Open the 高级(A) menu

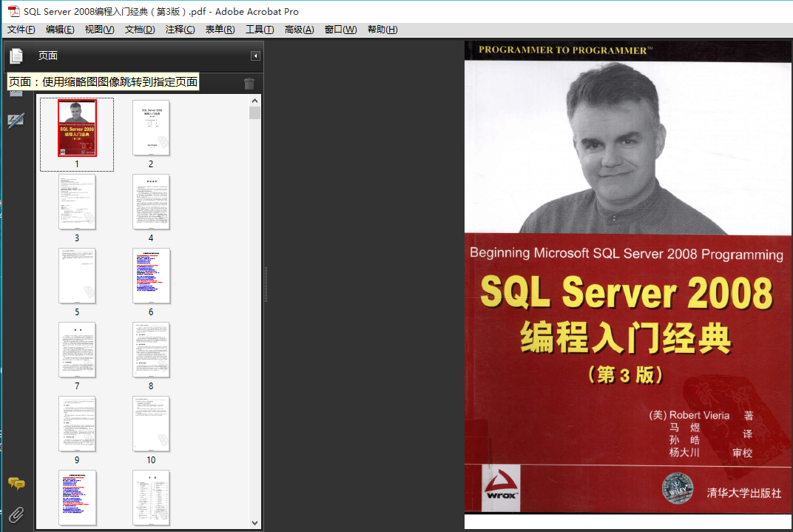pyautogui.click(x=300, y=30)
